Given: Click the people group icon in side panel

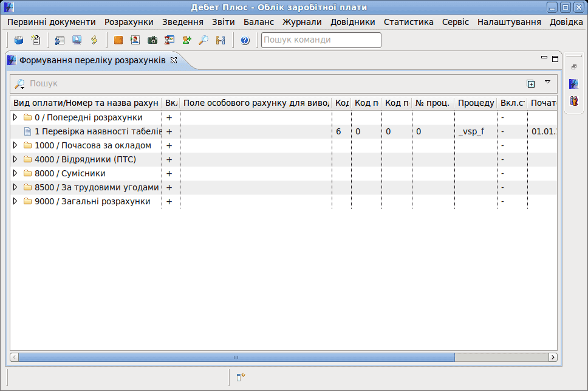Looking at the screenshot, I should [x=574, y=100].
